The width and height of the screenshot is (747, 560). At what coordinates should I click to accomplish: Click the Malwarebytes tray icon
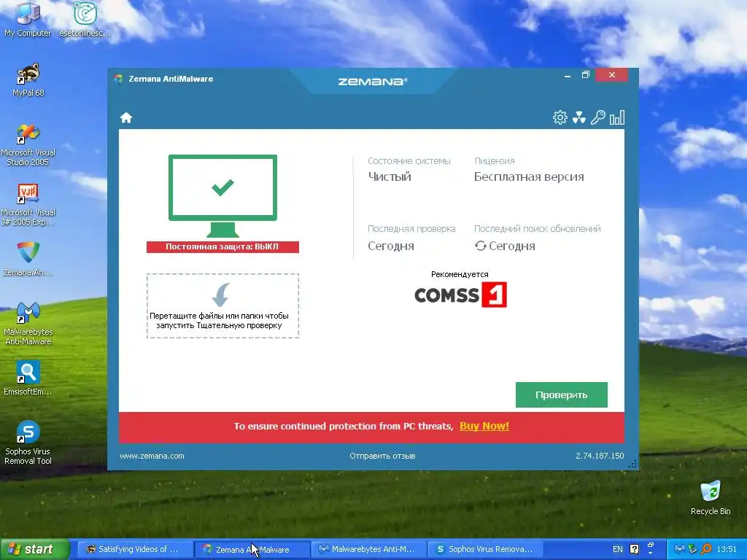pyautogui.click(x=680, y=549)
